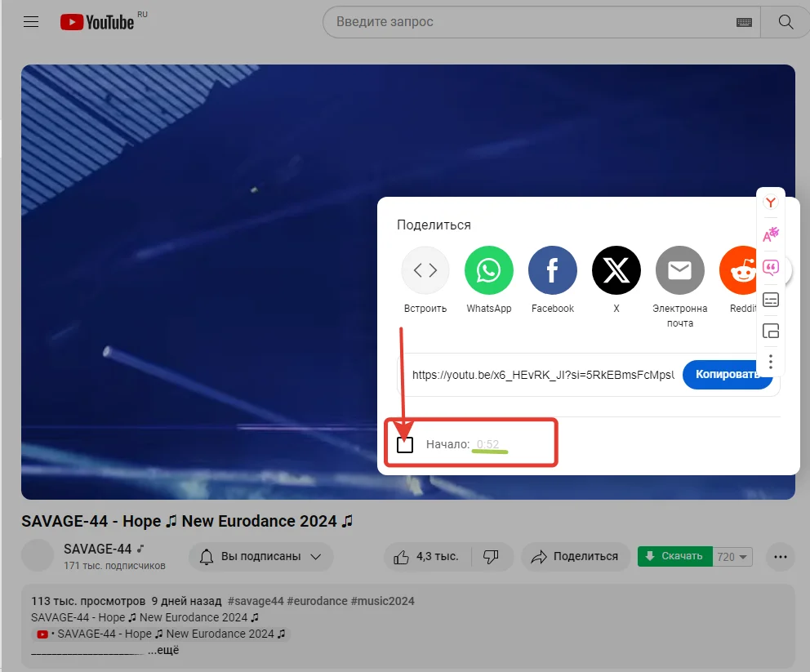Open the virtual keyboard icon in search
The width and height of the screenshot is (810, 672).
pyautogui.click(x=744, y=22)
